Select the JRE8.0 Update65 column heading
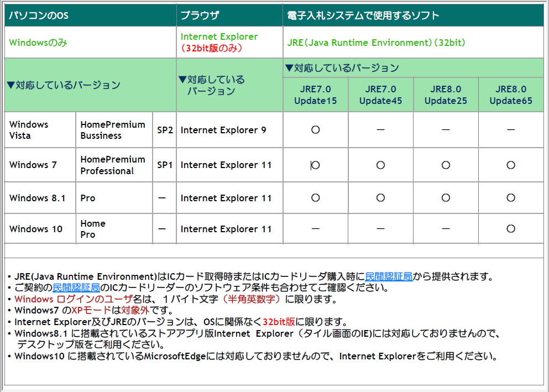This screenshot has height=392, width=549. point(511,95)
